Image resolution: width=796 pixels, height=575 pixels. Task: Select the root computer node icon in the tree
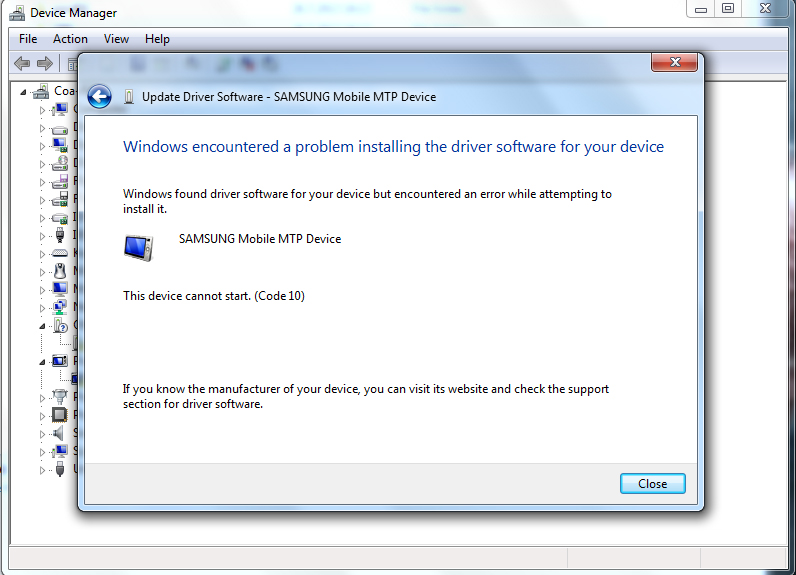coord(41,91)
